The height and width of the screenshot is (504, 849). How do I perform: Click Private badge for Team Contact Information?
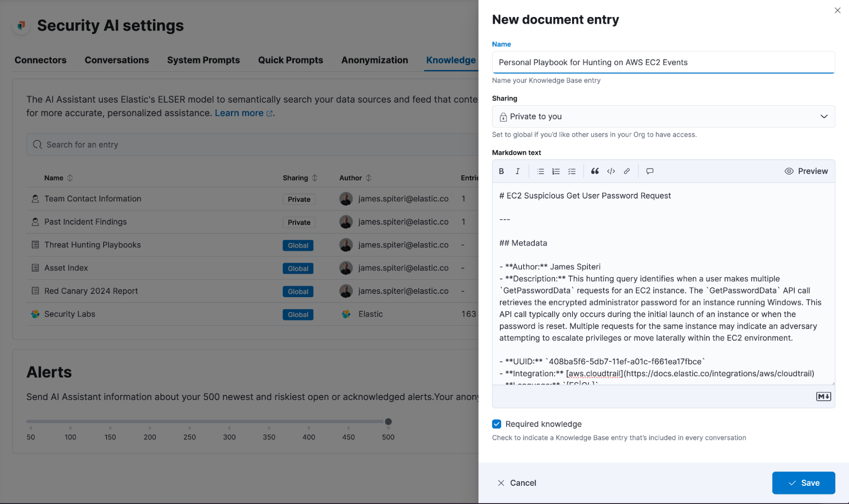299,199
